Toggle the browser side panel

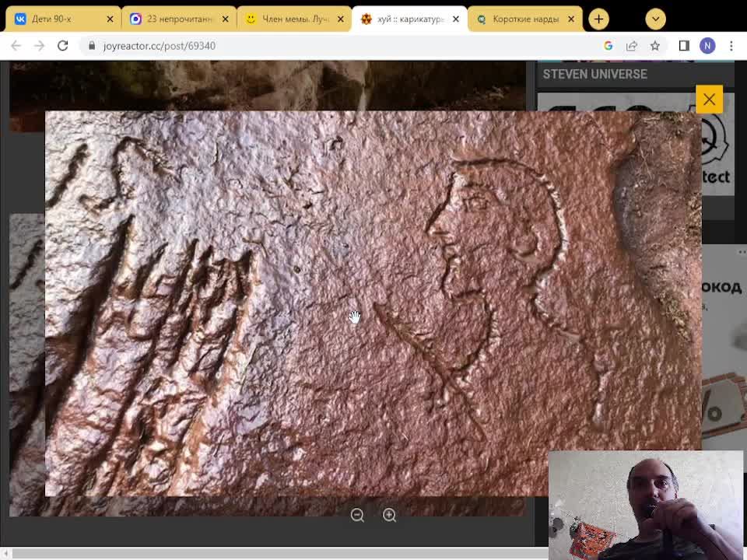[x=684, y=46]
